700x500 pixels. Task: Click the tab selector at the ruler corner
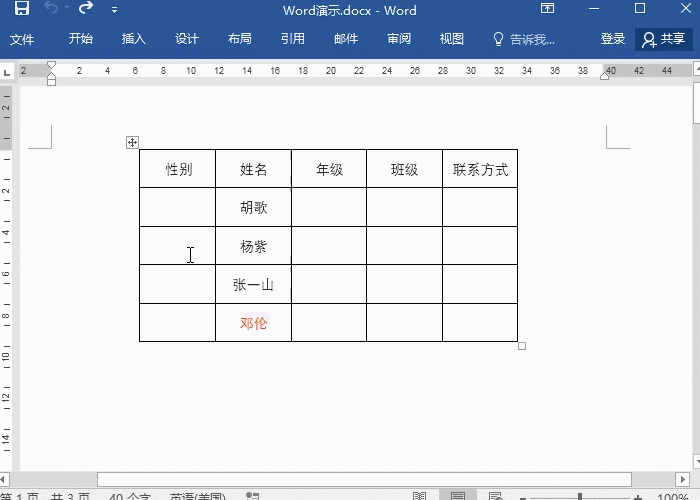(7, 71)
